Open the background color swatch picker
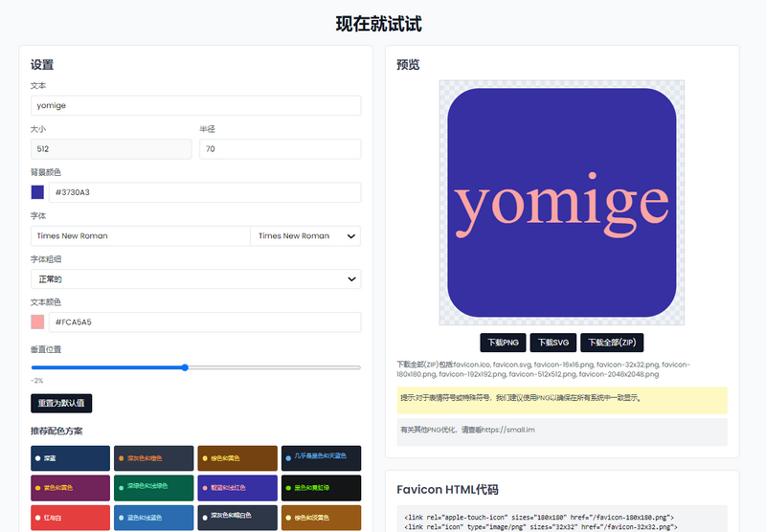 coord(37,192)
